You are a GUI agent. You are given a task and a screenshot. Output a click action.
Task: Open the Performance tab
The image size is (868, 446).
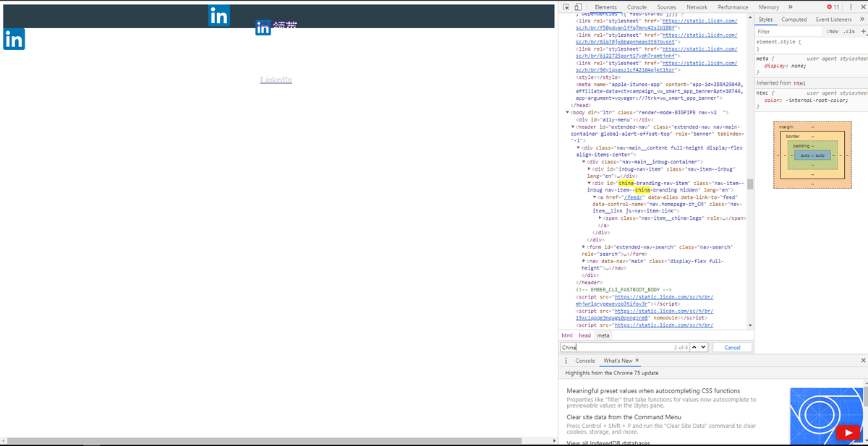[x=733, y=7]
